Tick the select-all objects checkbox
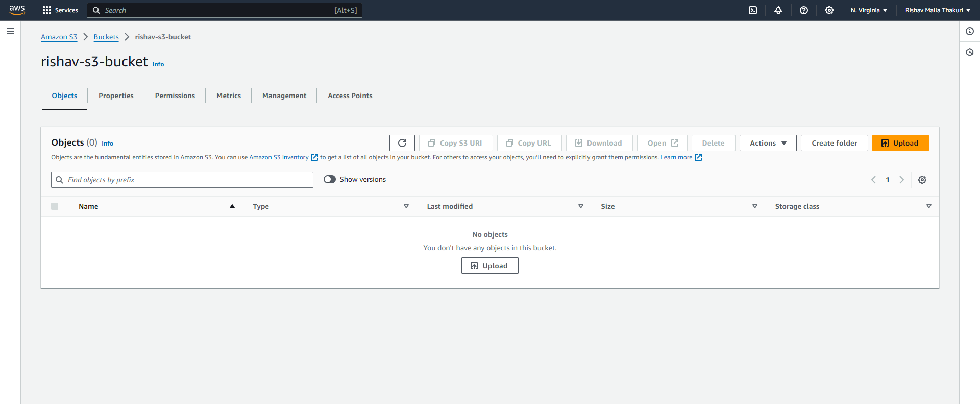The height and width of the screenshot is (404, 980). (x=55, y=206)
